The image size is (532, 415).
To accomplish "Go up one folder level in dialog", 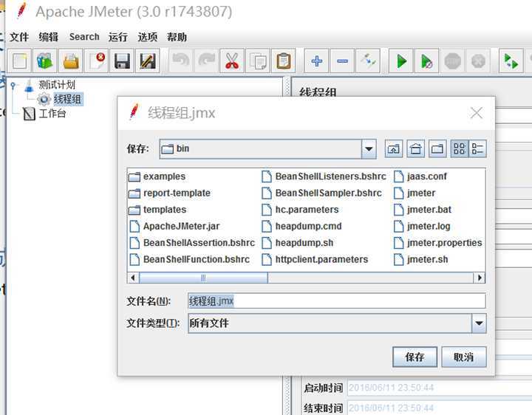I will 394,149.
